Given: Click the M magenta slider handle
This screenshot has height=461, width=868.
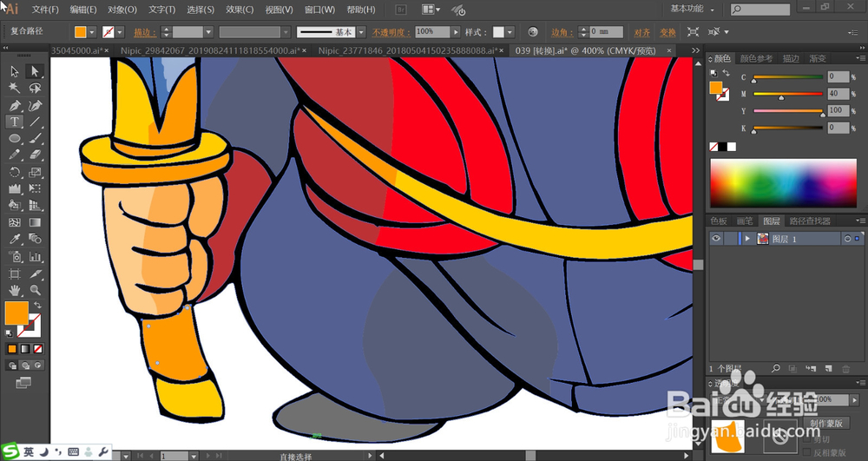Looking at the screenshot, I should 781,97.
